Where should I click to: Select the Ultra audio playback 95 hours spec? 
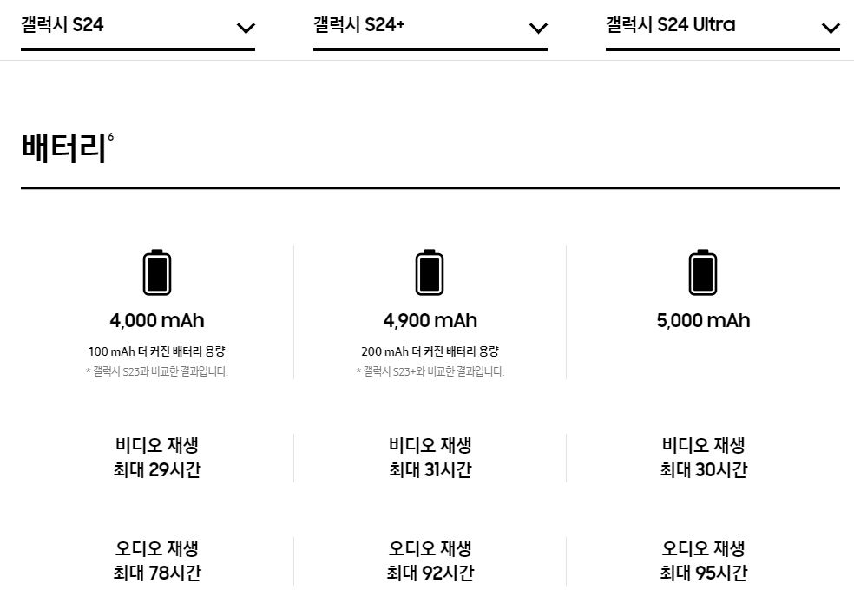701,560
